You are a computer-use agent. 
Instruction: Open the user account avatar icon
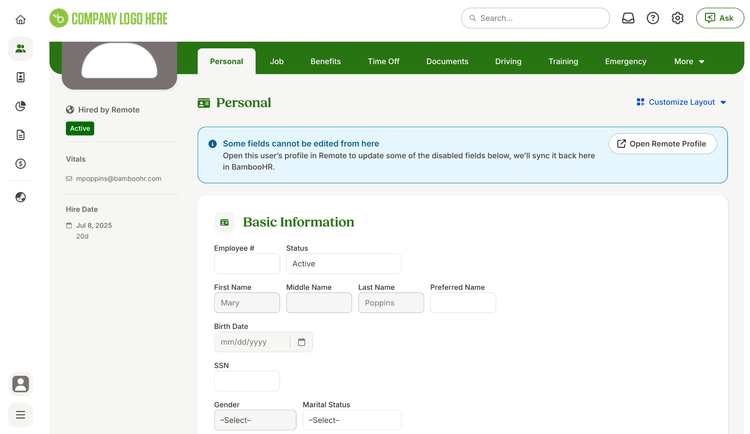coord(21,384)
